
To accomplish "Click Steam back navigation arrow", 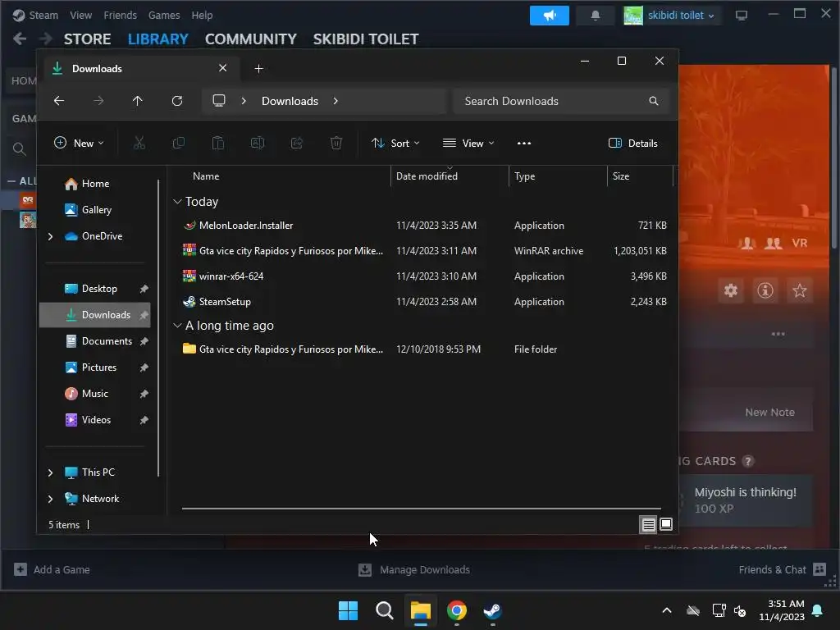I will pos(20,39).
